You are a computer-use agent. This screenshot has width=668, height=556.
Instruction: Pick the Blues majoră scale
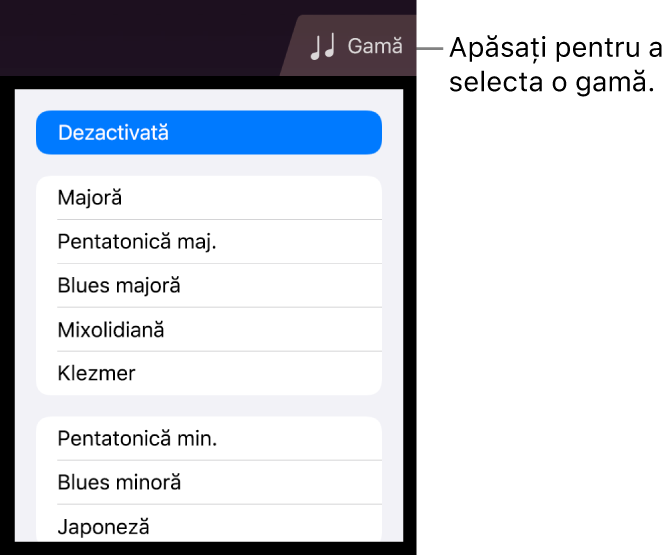point(208,286)
